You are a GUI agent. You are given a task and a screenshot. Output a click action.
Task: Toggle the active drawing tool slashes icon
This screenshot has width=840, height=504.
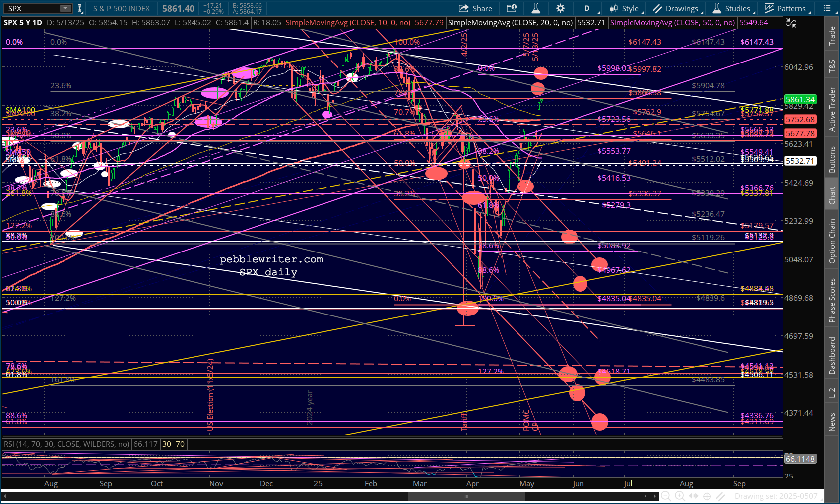point(721,496)
